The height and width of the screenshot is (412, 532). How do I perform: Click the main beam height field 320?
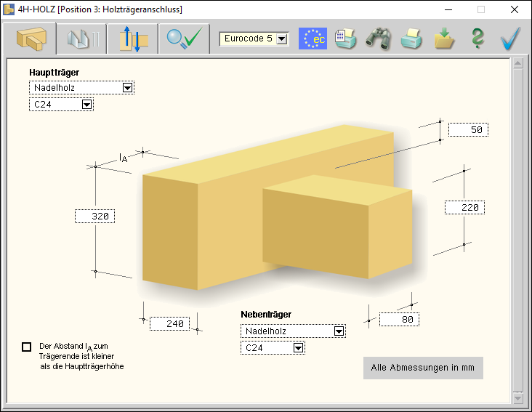point(95,217)
